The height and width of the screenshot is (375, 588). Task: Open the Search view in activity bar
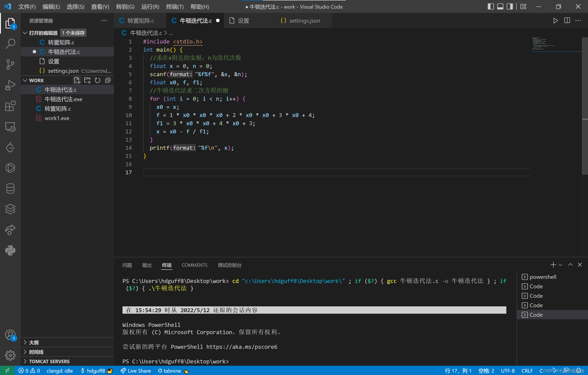[x=10, y=43]
